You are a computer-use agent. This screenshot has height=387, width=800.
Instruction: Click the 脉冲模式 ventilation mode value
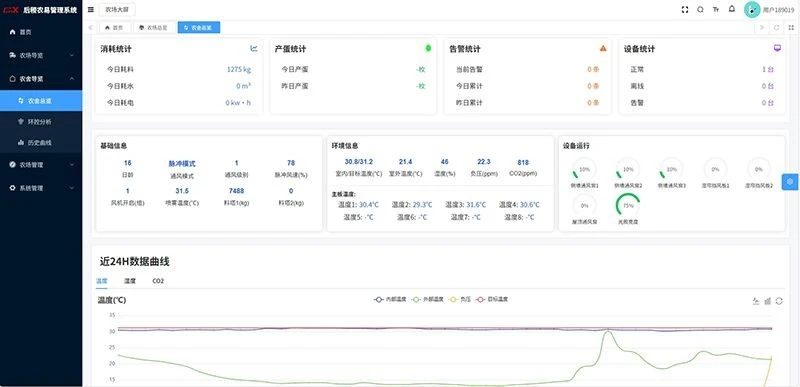[x=182, y=164]
